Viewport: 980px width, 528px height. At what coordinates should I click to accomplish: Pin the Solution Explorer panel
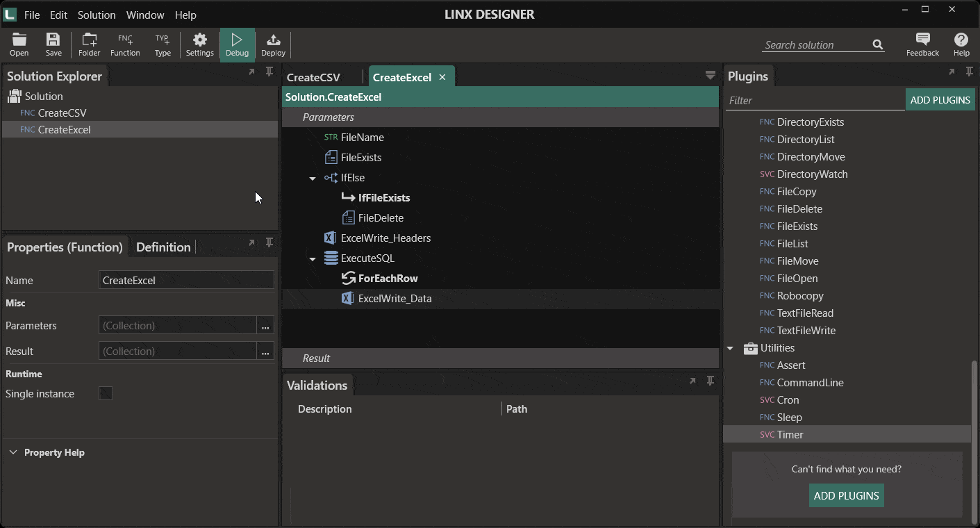[x=269, y=72]
